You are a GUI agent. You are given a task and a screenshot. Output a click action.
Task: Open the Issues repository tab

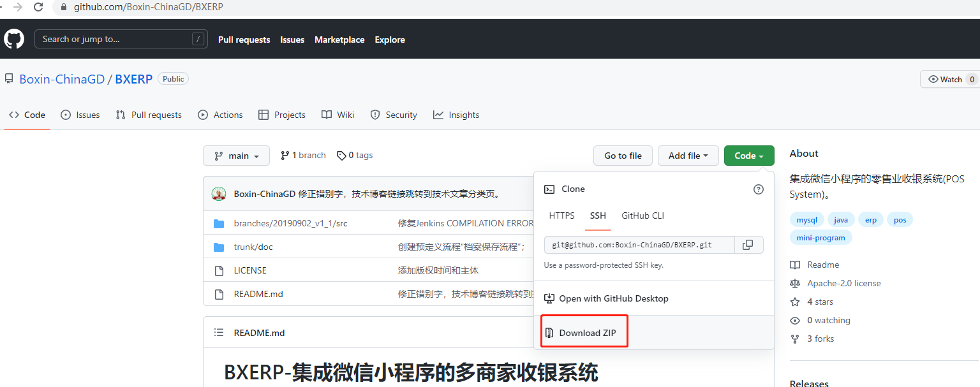click(80, 115)
